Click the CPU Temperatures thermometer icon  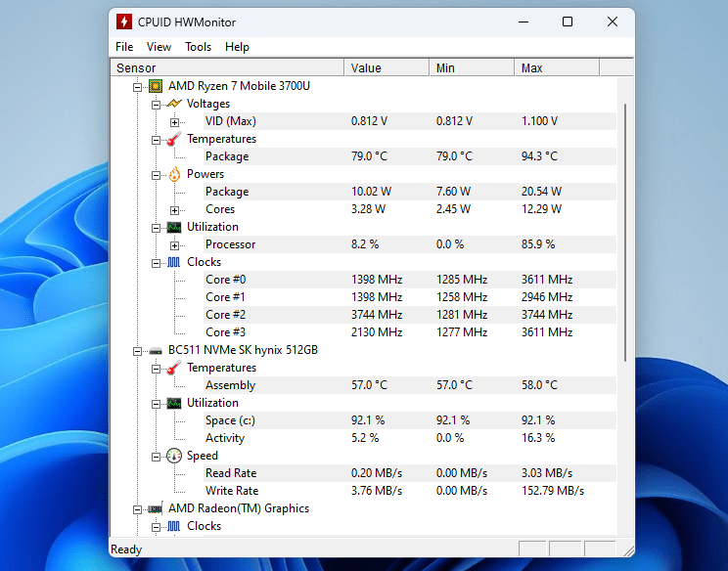click(x=173, y=139)
